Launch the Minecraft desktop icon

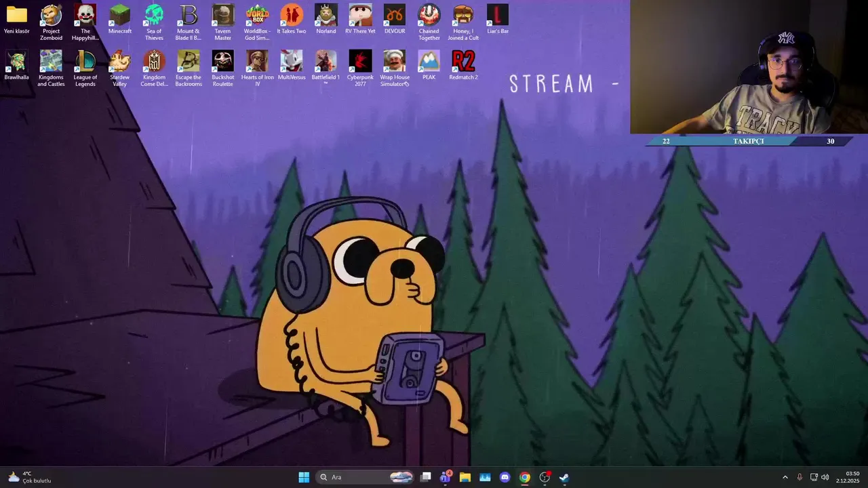coord(120,20)
